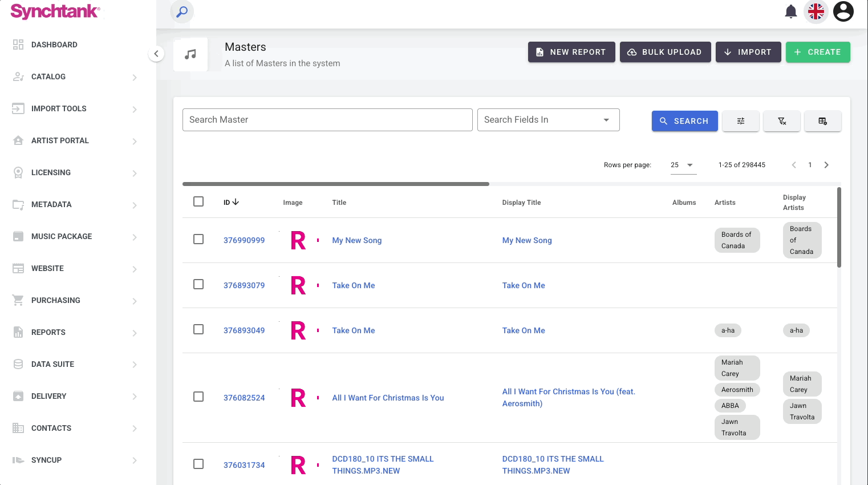Click the Website sidebar icon
Screen dimensions: 868x485
[x=18, y=268]
